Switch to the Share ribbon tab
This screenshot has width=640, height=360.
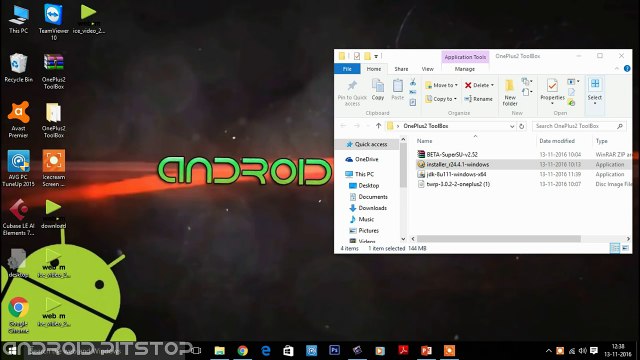(401, 69)
